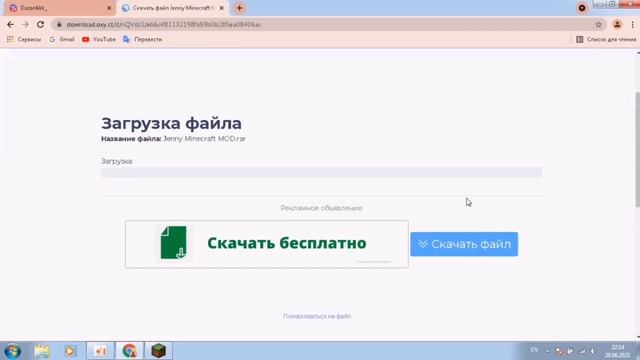640x360 pixels.
Task: Close the Скачать файл Jenny Minecraft tab
Action: pyautogui.click(x=222, y=8)
